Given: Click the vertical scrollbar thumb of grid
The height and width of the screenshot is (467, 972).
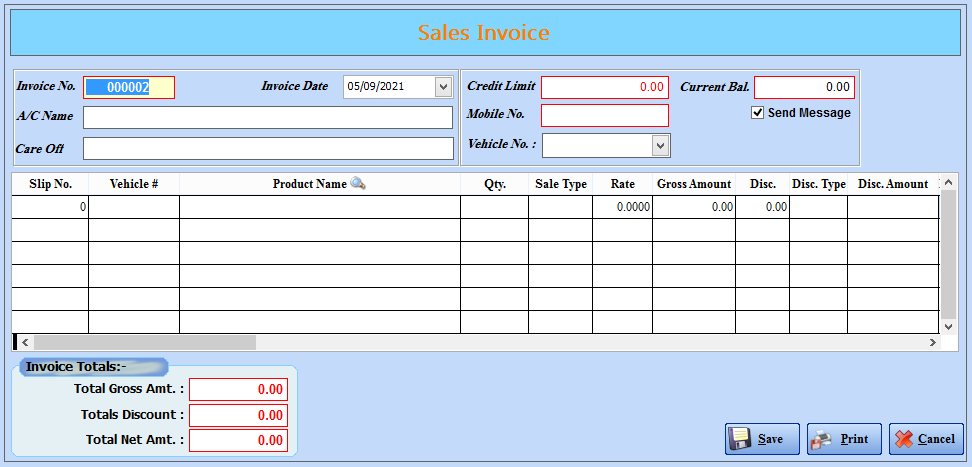Looking at the screenshot, I should [x=948, y=254].
